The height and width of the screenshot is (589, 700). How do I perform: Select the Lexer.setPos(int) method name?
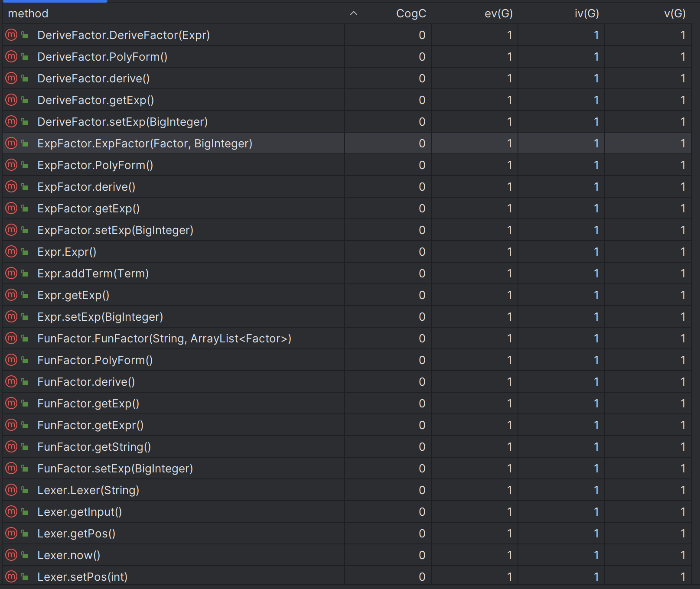(x=82, y=577)
